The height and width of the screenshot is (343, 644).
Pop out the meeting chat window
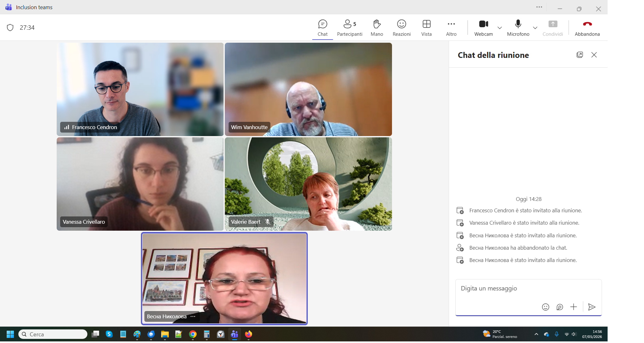click(x=580, y=55)
